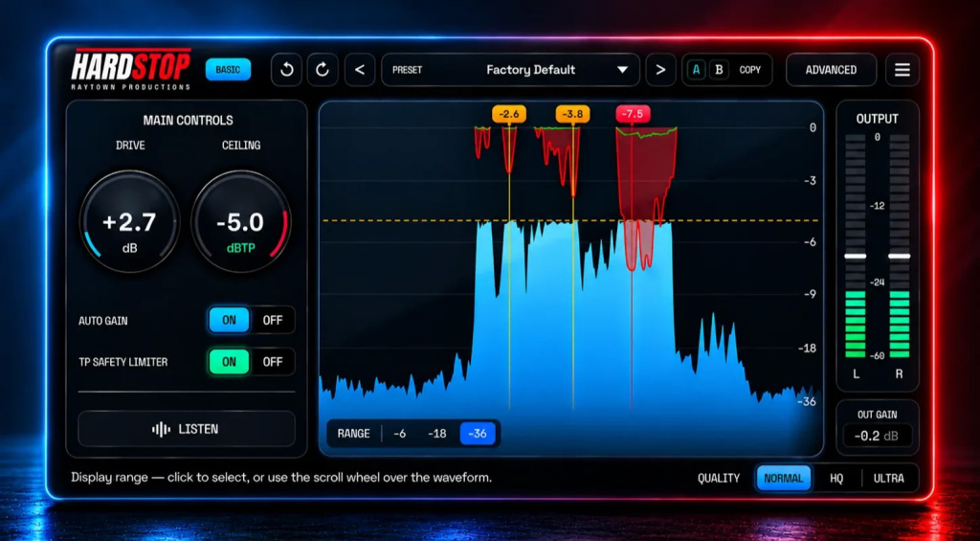Click COPY between A and B
The image size is (980, 541).
(750, 70)
